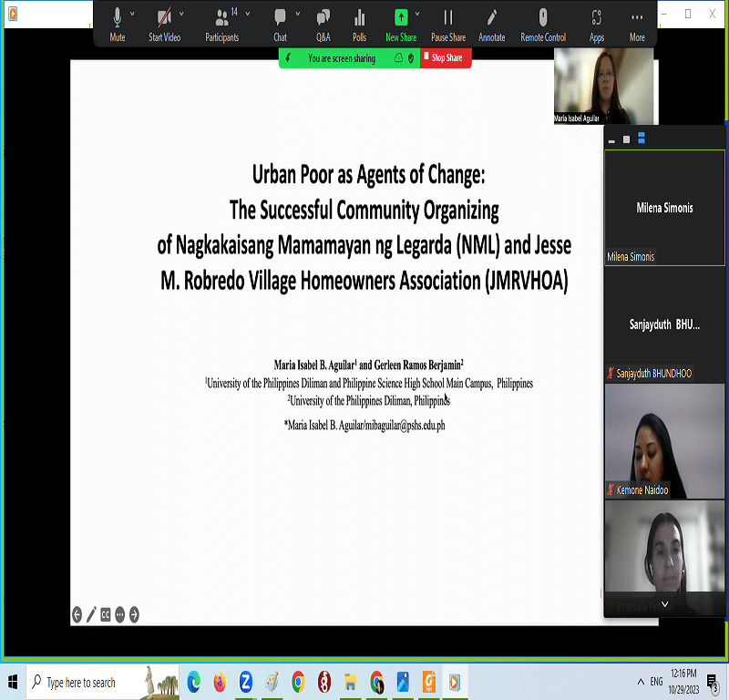Expand video options arrow beside Start Video

(x=181, y=14)
